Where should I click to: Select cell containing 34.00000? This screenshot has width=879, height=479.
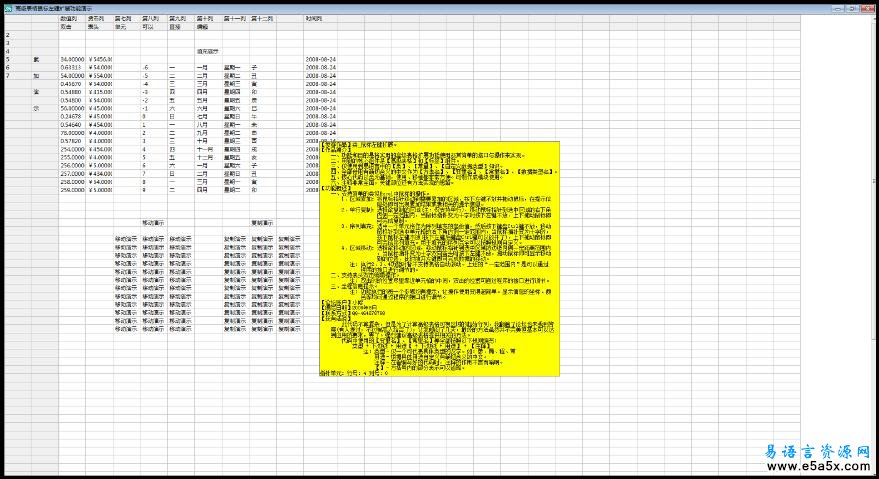coord(71,59)
